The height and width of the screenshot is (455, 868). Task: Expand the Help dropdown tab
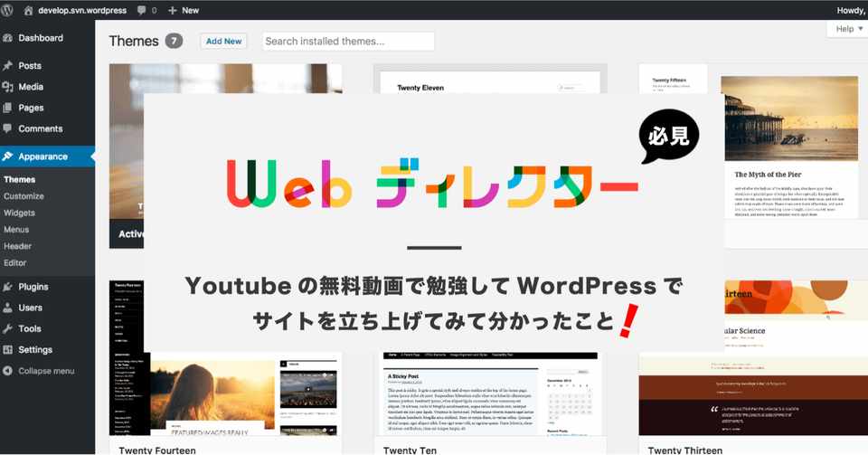pyautogui.click(x=849, y=29)
